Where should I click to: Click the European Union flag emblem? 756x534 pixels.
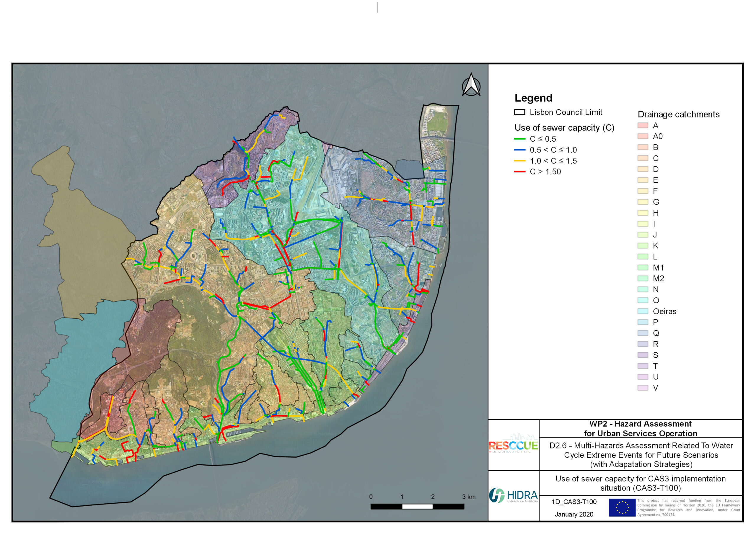tap(622, 507)
